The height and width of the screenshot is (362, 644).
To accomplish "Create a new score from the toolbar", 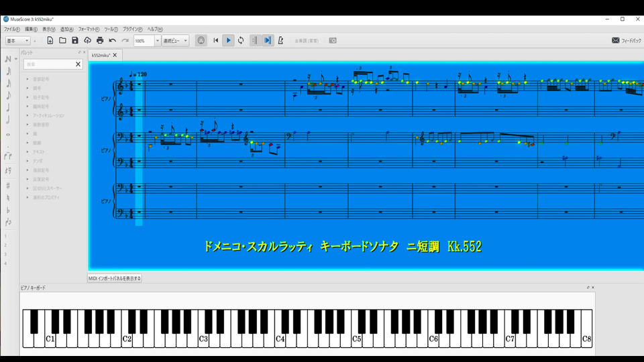I will [50, 40].
